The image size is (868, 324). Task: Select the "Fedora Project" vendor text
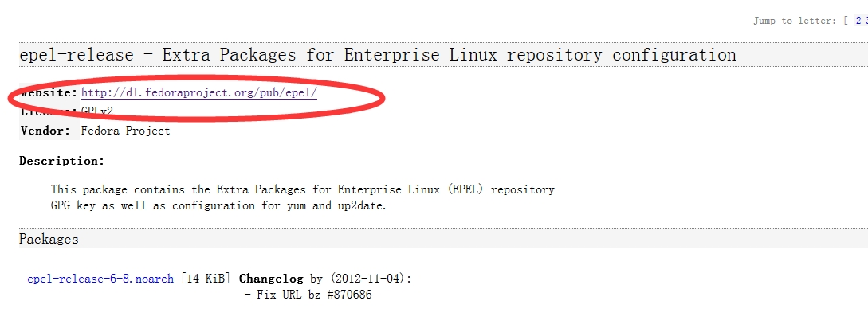click(126, 131)
